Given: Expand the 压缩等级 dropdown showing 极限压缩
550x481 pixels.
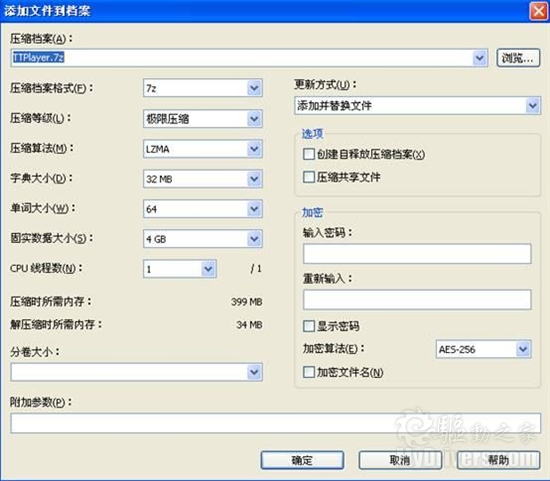Looking at the screenshot, I should click(x=203, y=119).
